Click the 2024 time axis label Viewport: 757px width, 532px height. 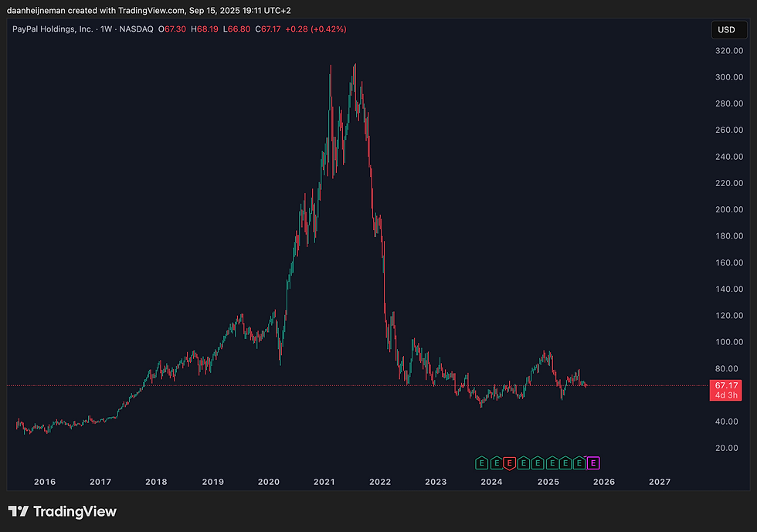pyautogui.click(x=491, y=482)
